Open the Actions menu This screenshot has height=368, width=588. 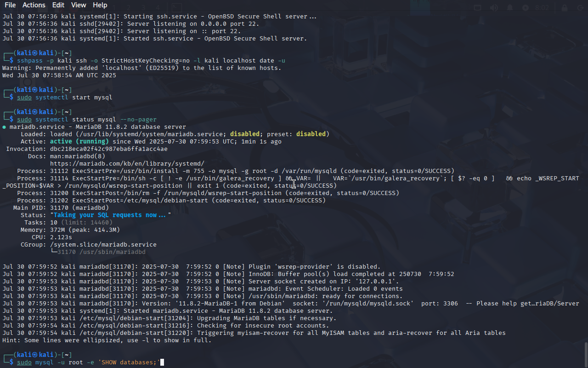[34, 5]
